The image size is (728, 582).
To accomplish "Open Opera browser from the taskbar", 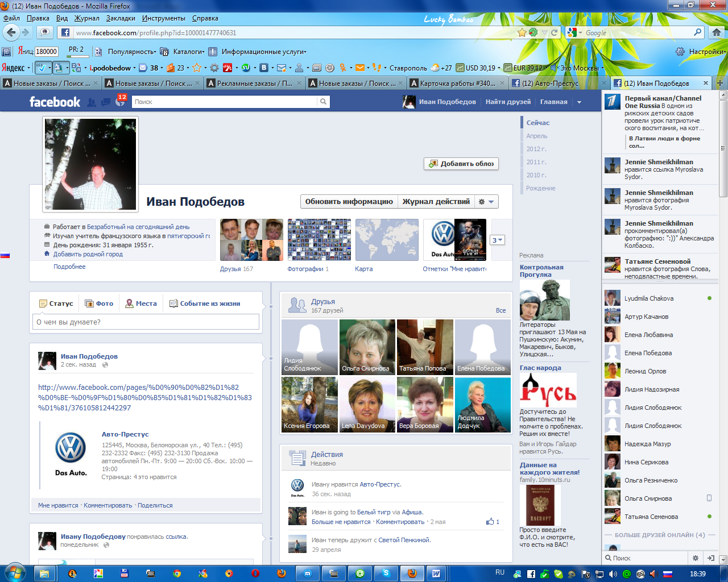I will pos(255,573).
